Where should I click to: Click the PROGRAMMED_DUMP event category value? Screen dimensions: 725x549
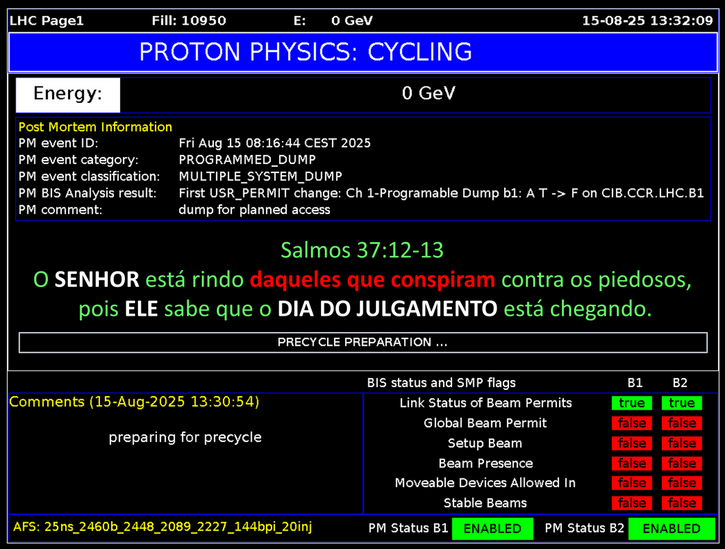[247, 159]
